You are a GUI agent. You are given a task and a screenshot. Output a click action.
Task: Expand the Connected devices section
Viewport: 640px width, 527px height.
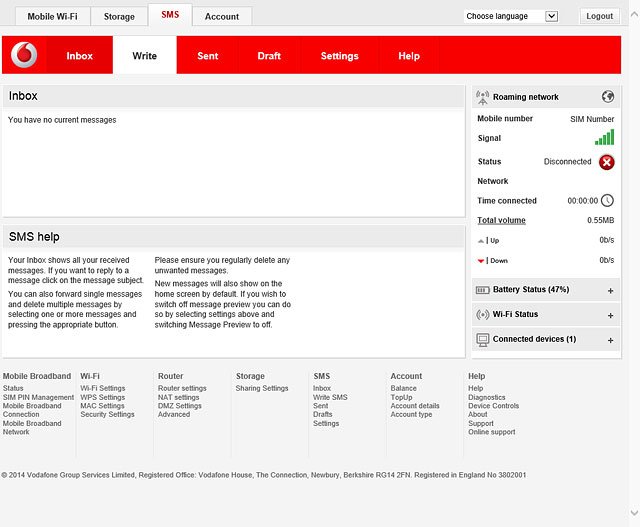[x=610, y=340]
